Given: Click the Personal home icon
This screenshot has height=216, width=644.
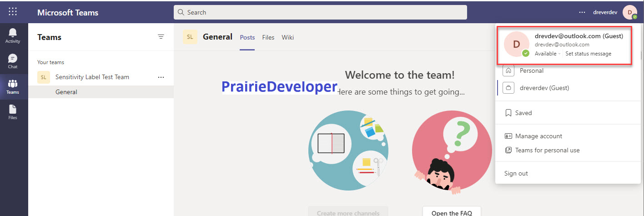Looking at the screenshot, I should (x=509, y=70).
